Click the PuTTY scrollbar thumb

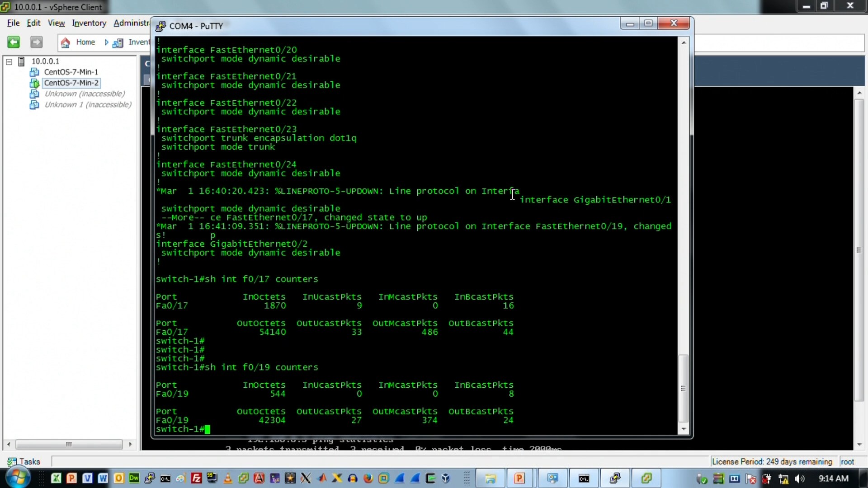pos(684,389)
